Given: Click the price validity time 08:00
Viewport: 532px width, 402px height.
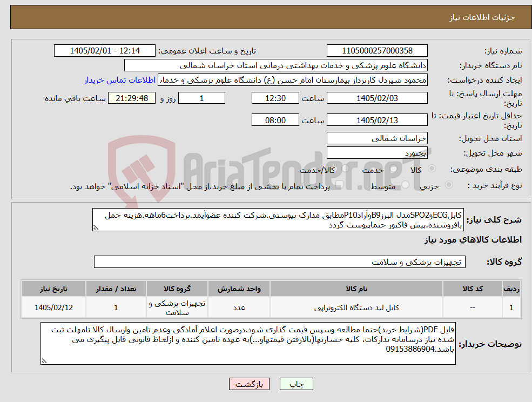Looking at the screenshot, I should (275, 120).
